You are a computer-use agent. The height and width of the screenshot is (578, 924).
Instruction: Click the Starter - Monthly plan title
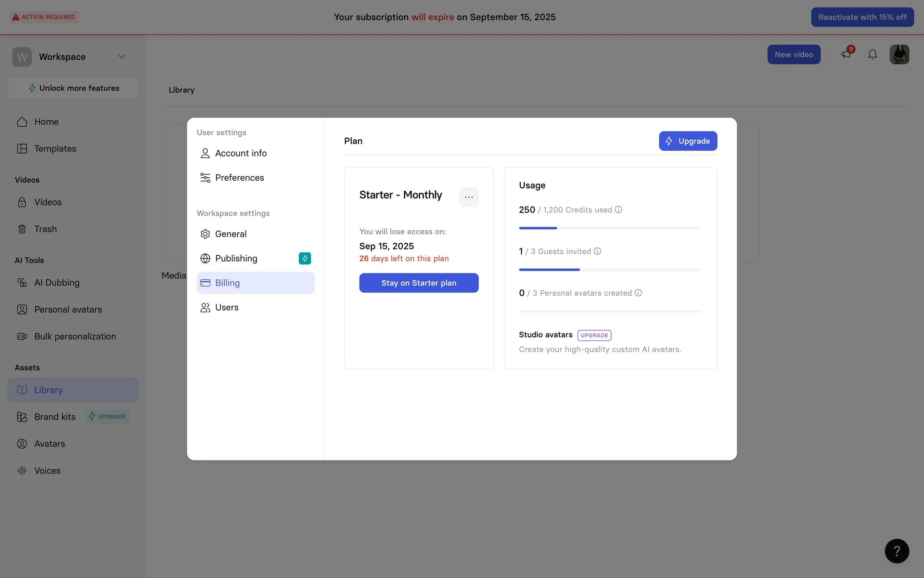[x=400, y=195]
